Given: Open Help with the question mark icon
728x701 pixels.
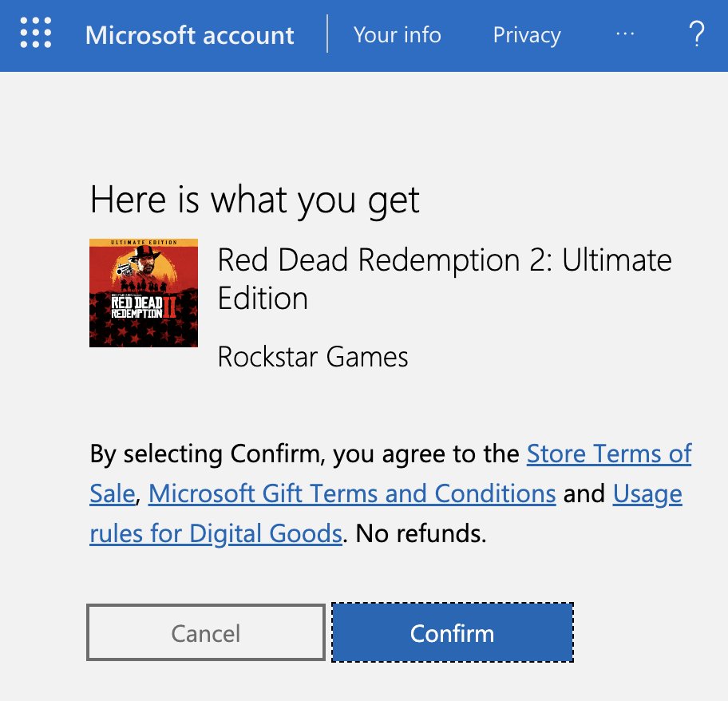Looking at the screenshot, I should click(x=697, y=35).
